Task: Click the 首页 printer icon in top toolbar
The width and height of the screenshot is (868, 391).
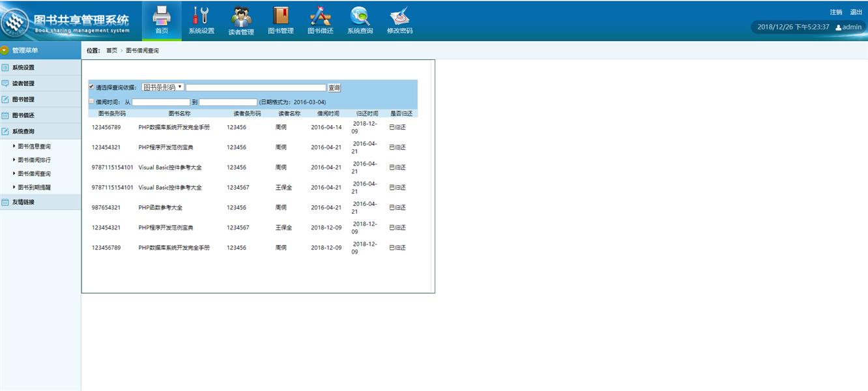Action: (x=162, y=16)
